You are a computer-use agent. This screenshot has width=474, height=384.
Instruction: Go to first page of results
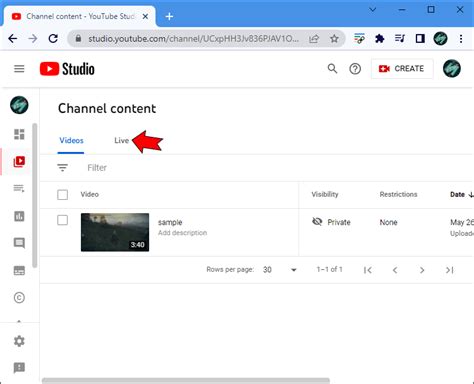click(368, 270)
